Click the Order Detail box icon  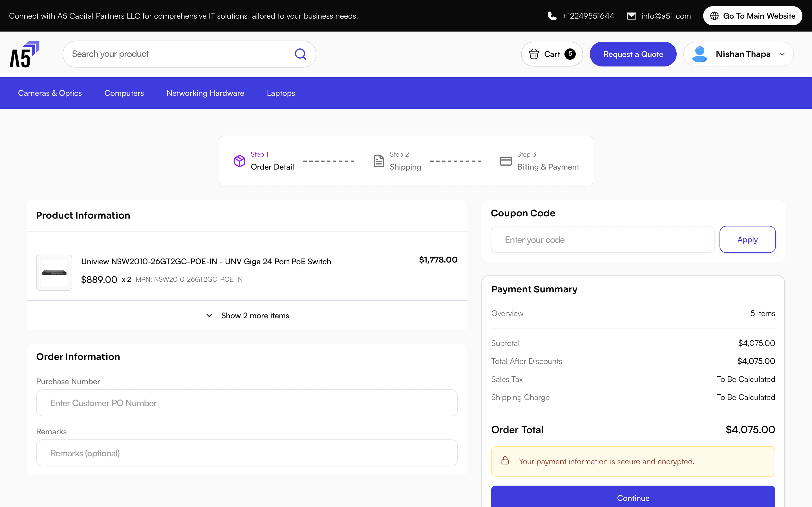[x=240, y=161]
